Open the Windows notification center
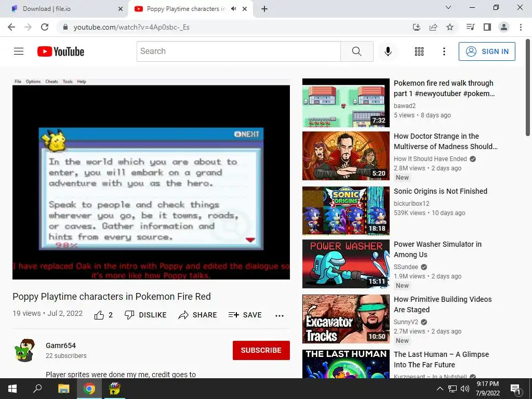Image resolution: width=532 pixels, height=399 pixels. coord(516,389)
